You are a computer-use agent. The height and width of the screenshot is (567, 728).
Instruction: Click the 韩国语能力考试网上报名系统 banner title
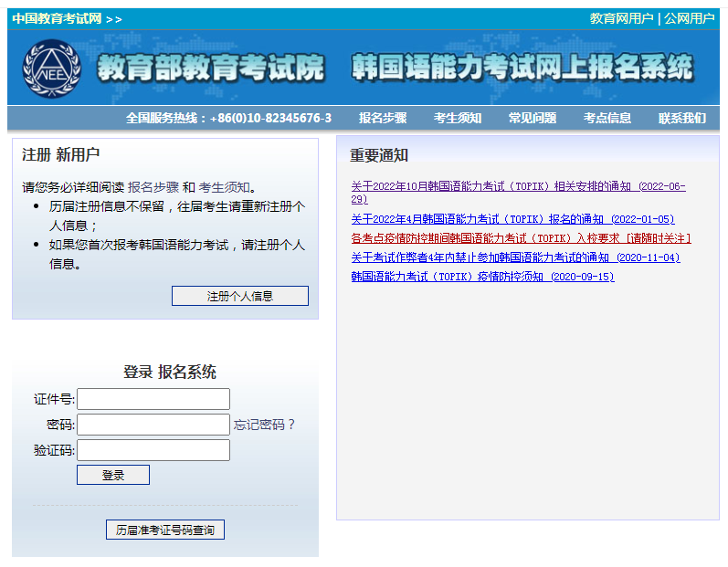(x=522, y=68)
